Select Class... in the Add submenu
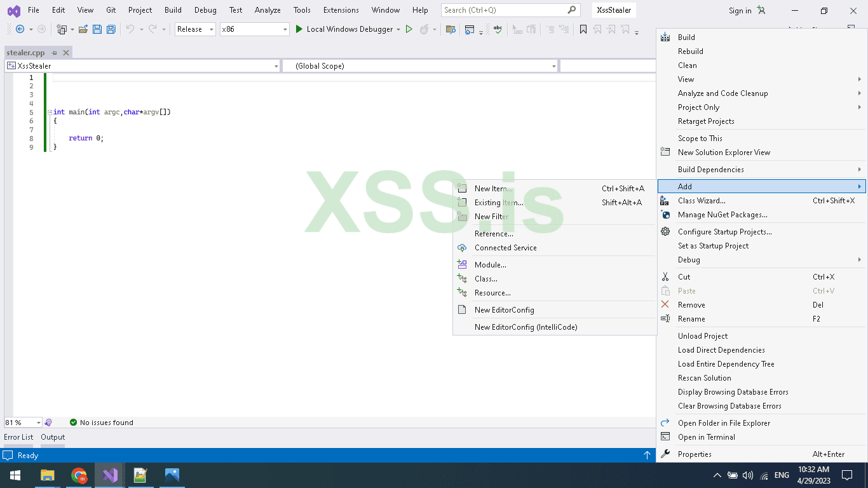 click(x=555, y=279)
